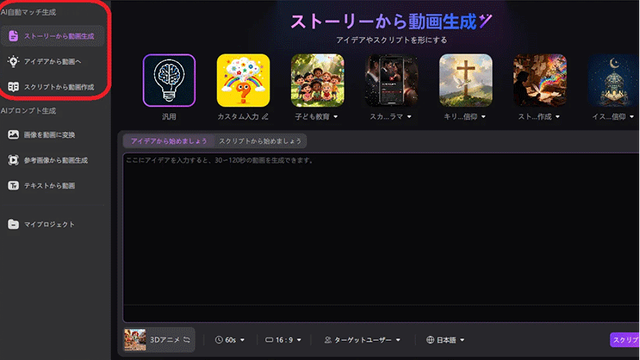The width and height of the screenshot is (640, 360).
Task: Select the スカ...ラマ couple phone thumbnail
Action: pyautogui.click(x=391, y=80)
